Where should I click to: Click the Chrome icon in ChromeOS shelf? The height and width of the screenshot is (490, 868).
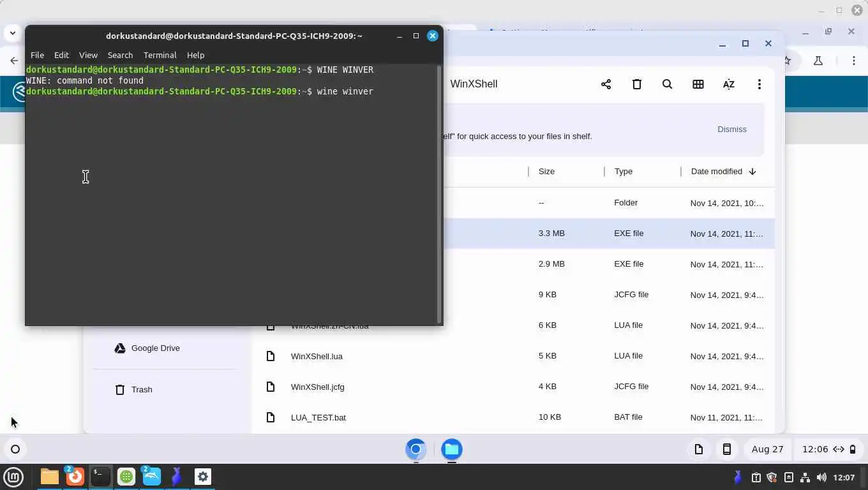tap(415, 449)
